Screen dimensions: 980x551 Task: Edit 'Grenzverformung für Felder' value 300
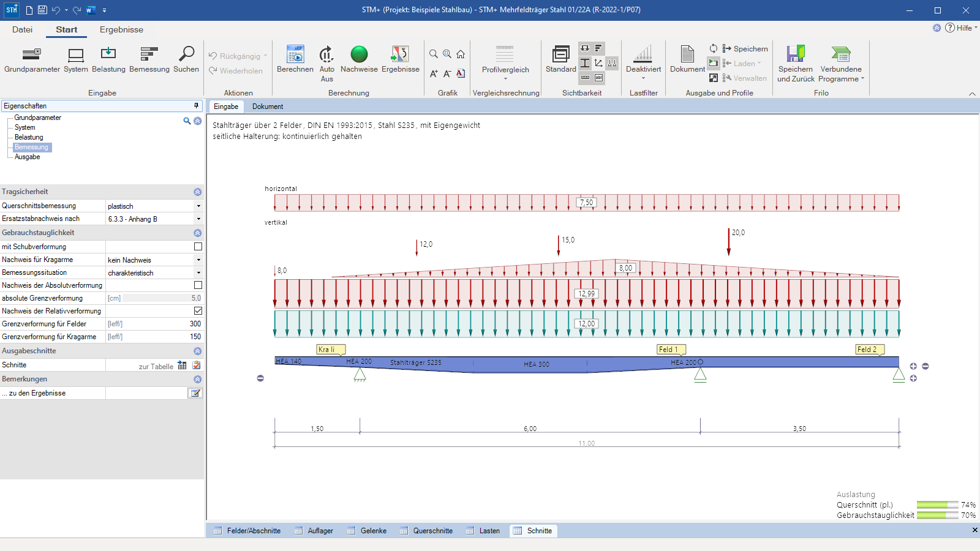[x=154, y=324]
